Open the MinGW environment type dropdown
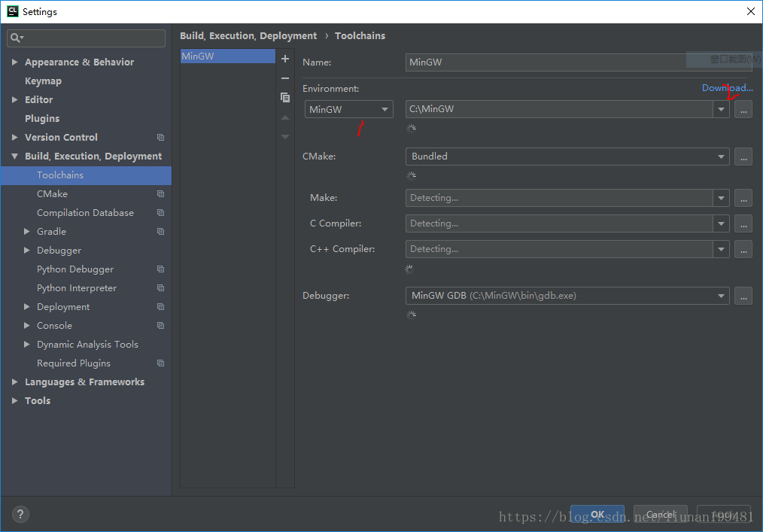 (x=349, y=110)
